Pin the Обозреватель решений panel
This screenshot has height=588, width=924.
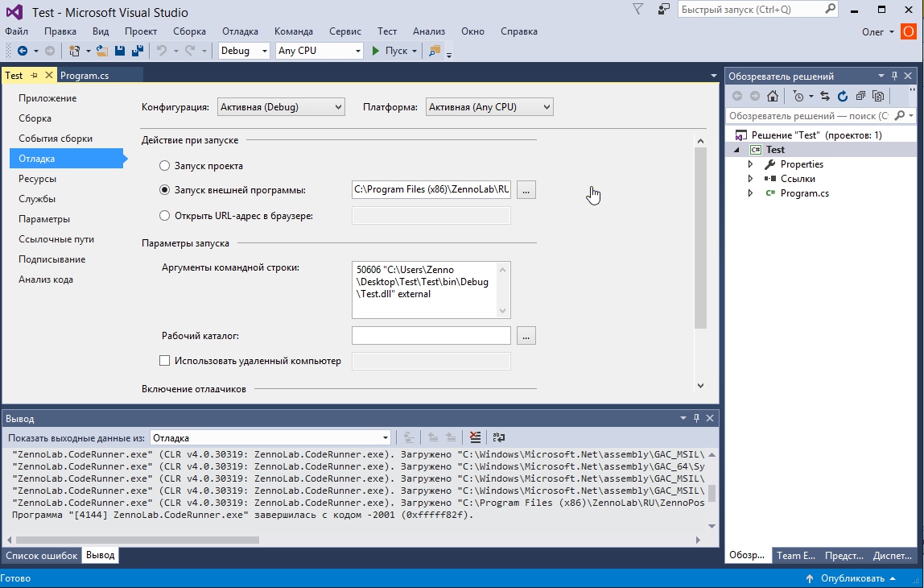point(894,76)
